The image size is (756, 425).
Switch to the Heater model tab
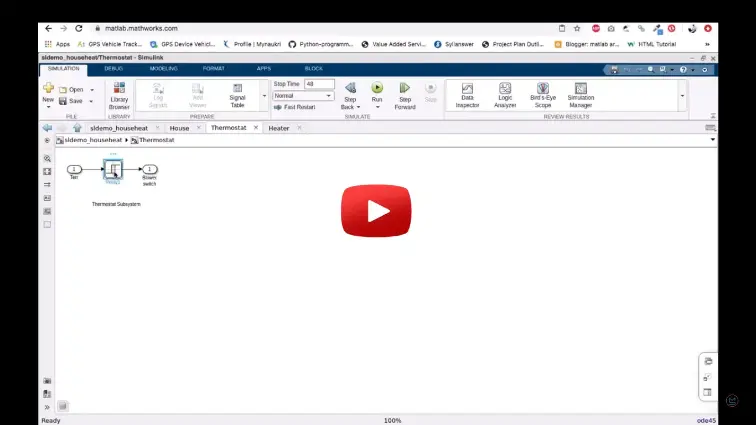[x=278, y=128]
